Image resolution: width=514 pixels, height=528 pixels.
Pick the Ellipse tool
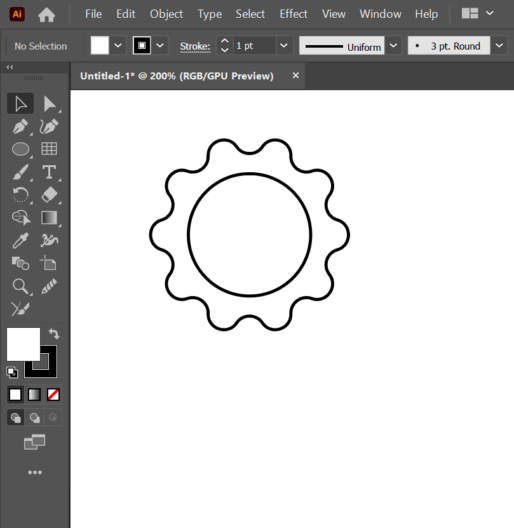point(20,149)
